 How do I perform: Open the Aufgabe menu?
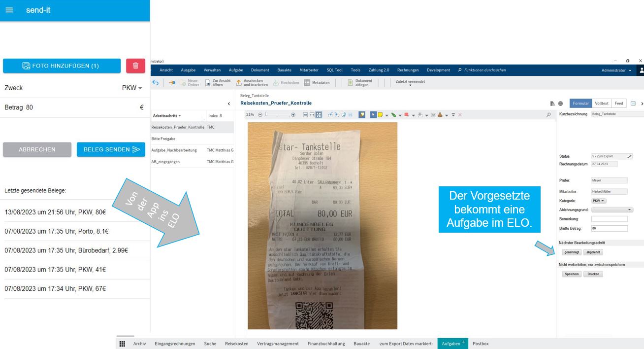(x=236, y=70)
